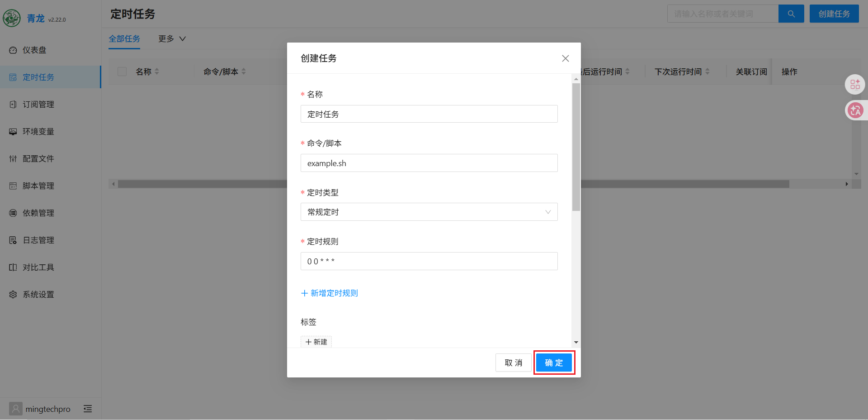Screen dimensions: 868x420
Task: Tick the select-all checkbox in table header
Action: tap(122, 72)
